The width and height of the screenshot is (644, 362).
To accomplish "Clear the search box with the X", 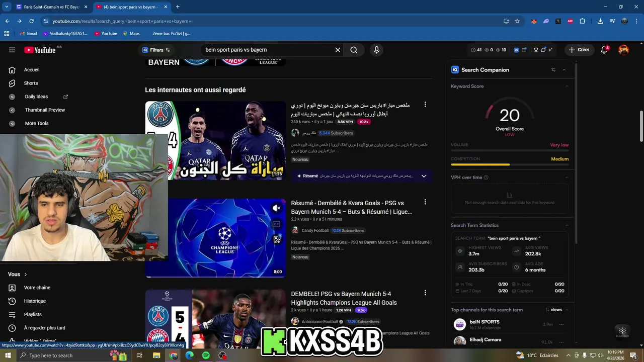I will pos(338,50).
